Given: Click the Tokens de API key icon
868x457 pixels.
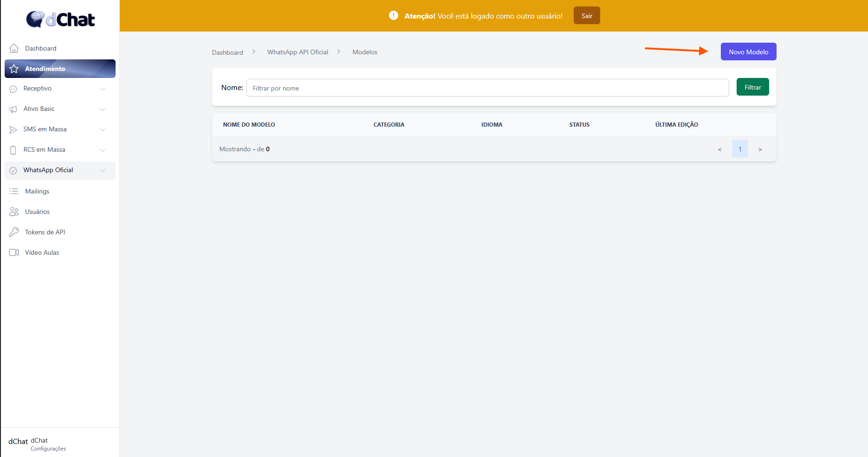Looking at the screenshot, I should click(14, 232).
